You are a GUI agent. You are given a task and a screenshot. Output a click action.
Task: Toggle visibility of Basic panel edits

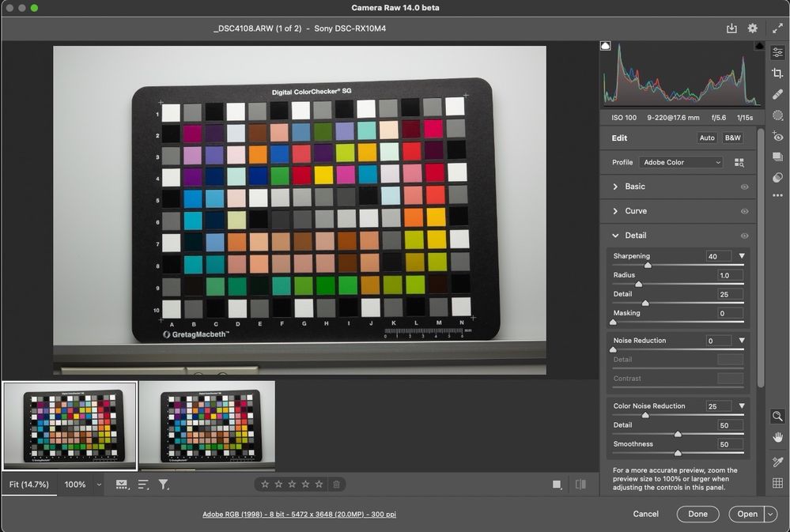tap(744, 187)
